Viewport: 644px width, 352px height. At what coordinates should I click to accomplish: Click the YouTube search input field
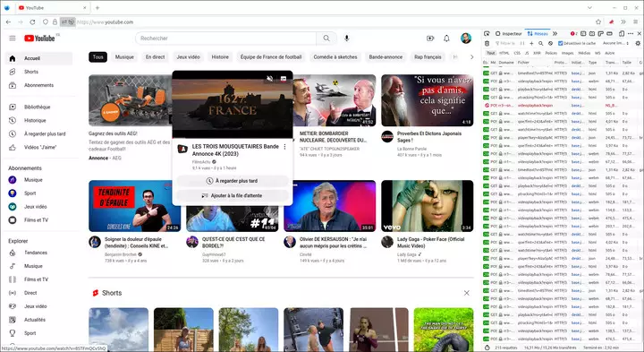click(226, 39)
